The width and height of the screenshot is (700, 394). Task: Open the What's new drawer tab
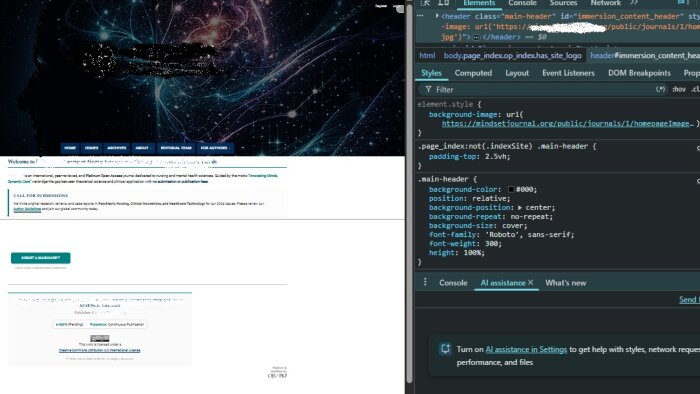(566, 283)
